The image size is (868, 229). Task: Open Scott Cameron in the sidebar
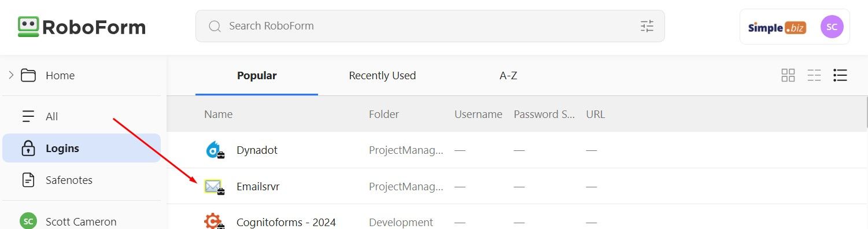[x=82, y=221]
